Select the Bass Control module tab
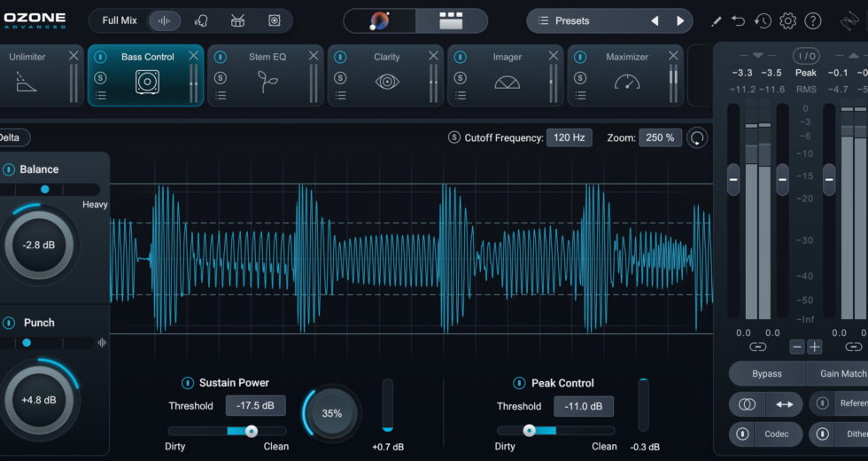Viewport: 868px width, 461px height. 146,75
